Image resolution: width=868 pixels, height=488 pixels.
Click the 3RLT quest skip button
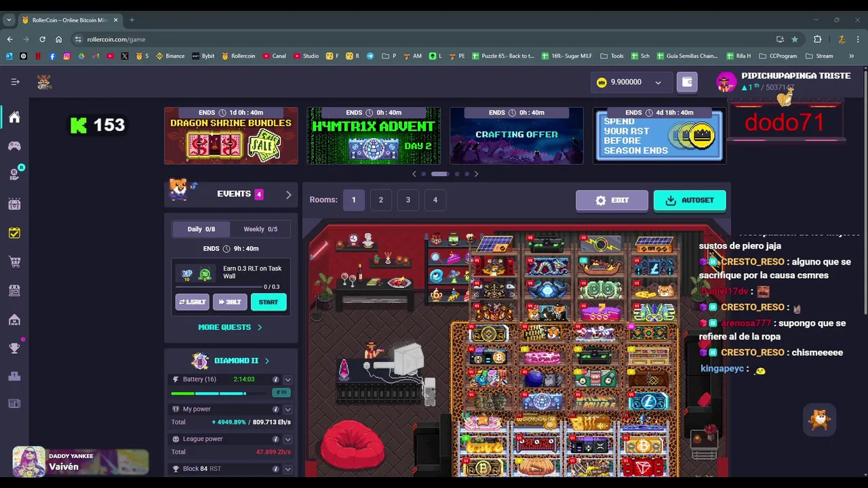tap(230, 302)
